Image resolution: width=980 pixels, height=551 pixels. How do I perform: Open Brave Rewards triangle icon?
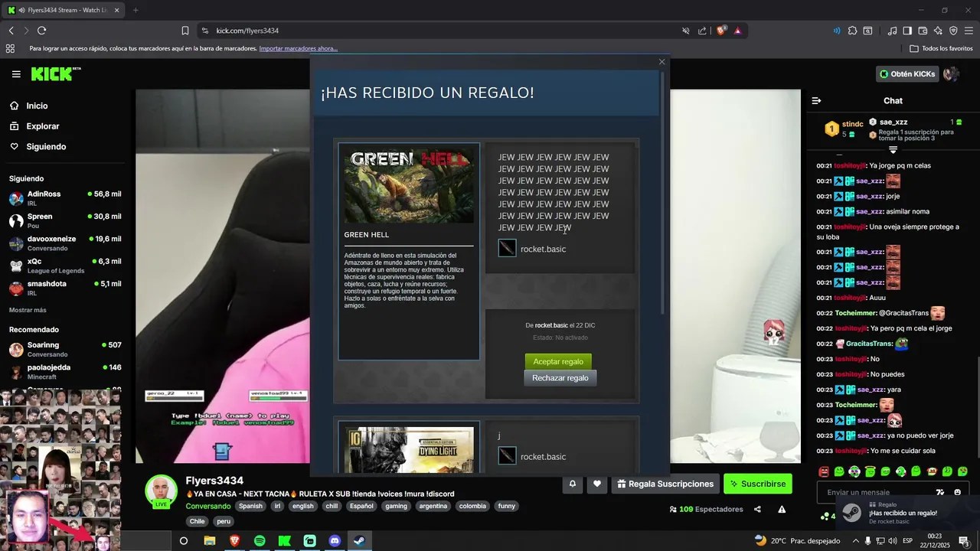coord(738,31)
